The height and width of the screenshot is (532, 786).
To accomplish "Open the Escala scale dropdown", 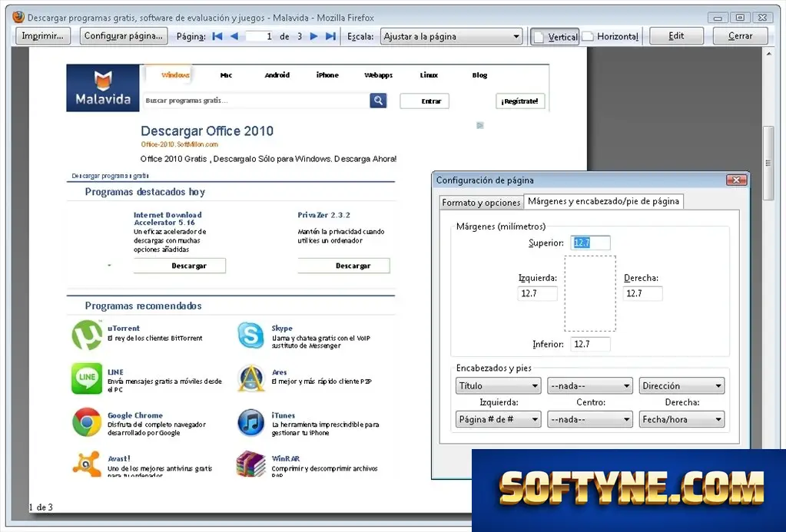I will pyautogui.click(x=451, y=37).
